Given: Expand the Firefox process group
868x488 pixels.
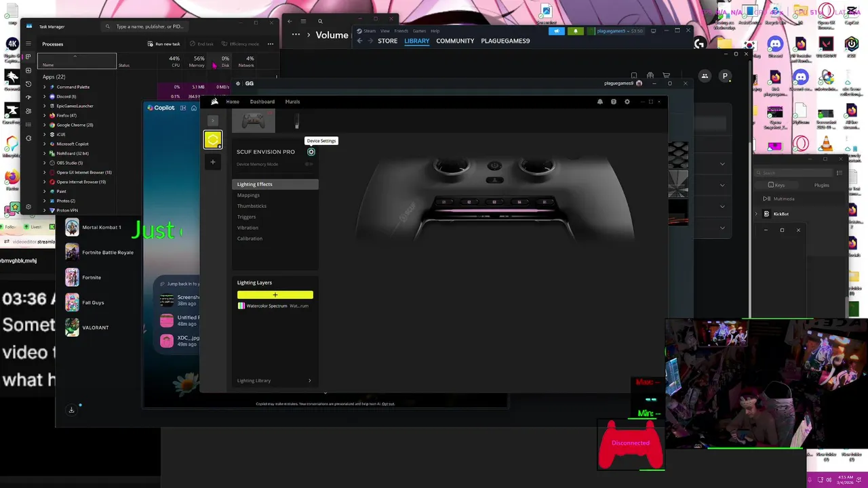Looking at the screenshot, I should point(45,115).
